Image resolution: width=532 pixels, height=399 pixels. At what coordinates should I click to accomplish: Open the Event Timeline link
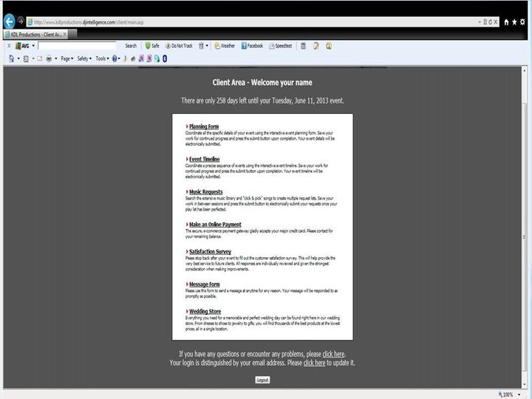(205, 159)
